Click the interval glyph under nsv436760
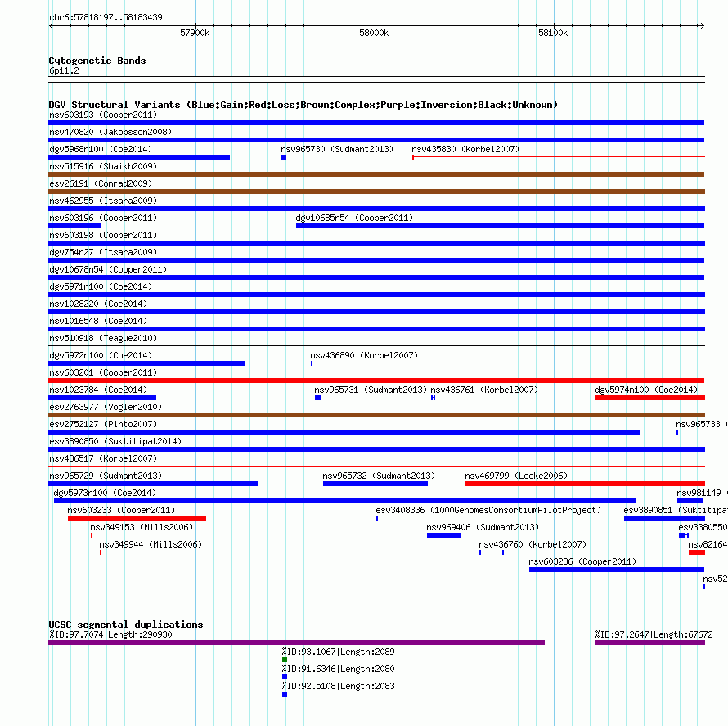The image size is (728, 726). point(492,552)
